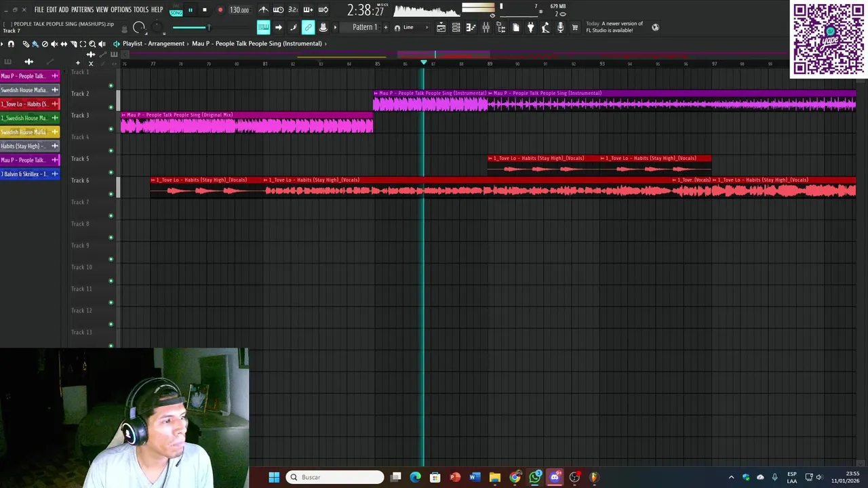This screenshot has width=868, height=488.
Task: Toggle the 3-2-1 recording countdown
Action: click(x=293, y=9)
